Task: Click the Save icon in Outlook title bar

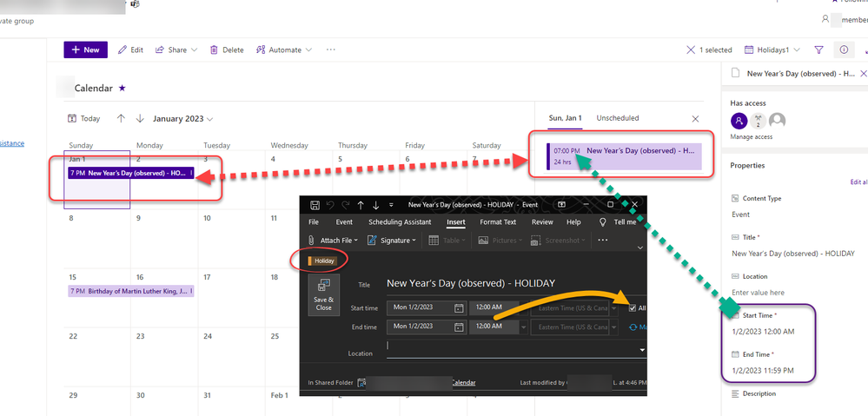Action: click(x=315, y=205)
